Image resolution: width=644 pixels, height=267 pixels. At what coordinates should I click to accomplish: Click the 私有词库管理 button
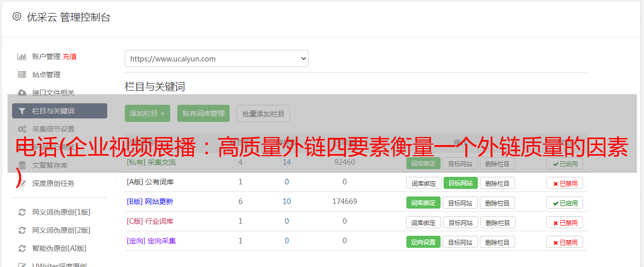pos(203,113)
